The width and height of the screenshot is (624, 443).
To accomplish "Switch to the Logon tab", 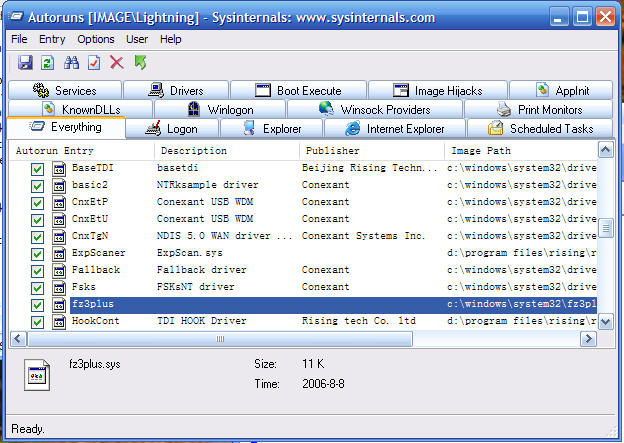I will (x=172, y=129).
